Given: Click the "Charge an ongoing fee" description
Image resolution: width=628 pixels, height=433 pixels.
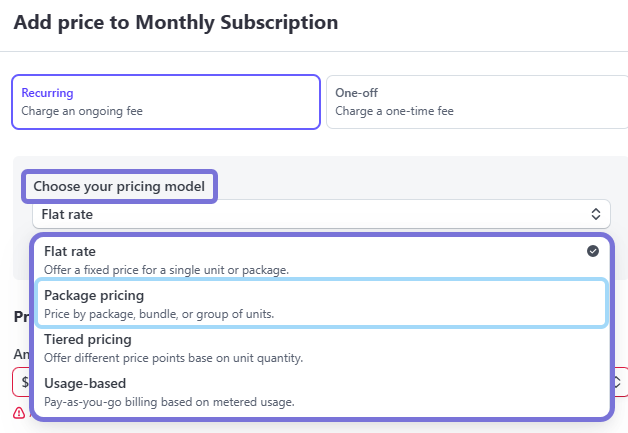Looking at the screenshot, I should 82,111.
